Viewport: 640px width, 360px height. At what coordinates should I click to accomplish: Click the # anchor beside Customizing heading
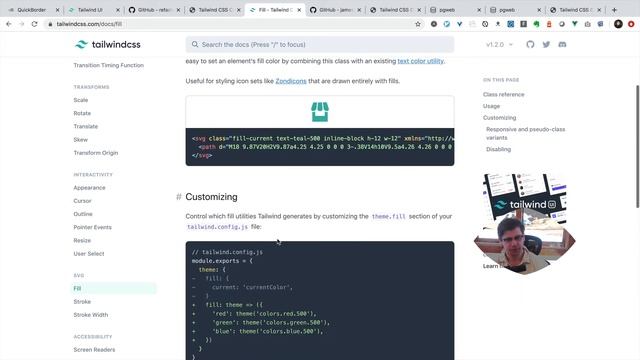(178, 197)
